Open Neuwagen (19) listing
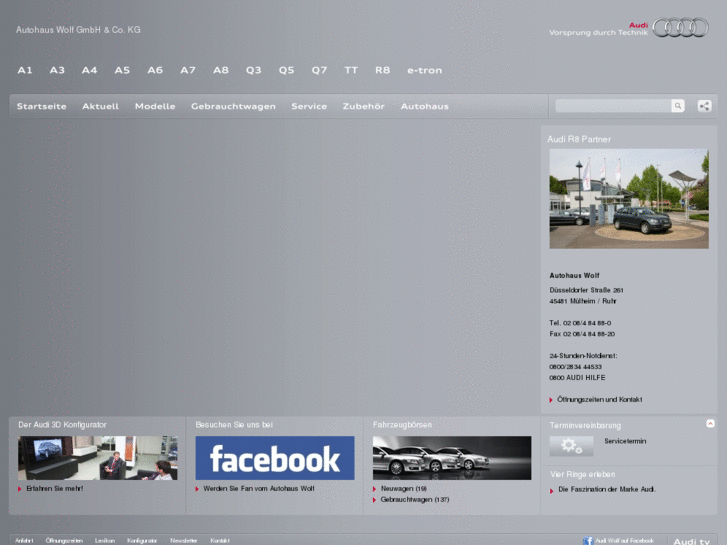Image resolution: width=727 pixels, height=545 pixels. [404, 488]
